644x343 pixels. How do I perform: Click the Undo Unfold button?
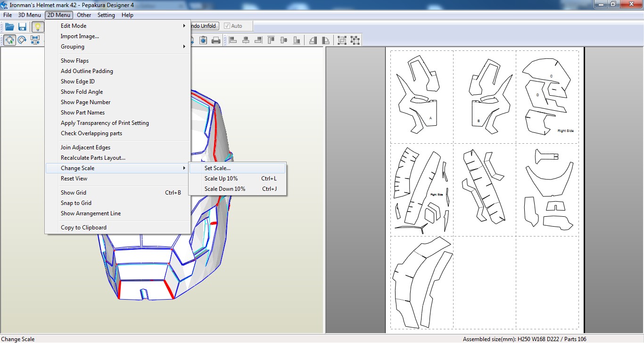click(205, 26)
